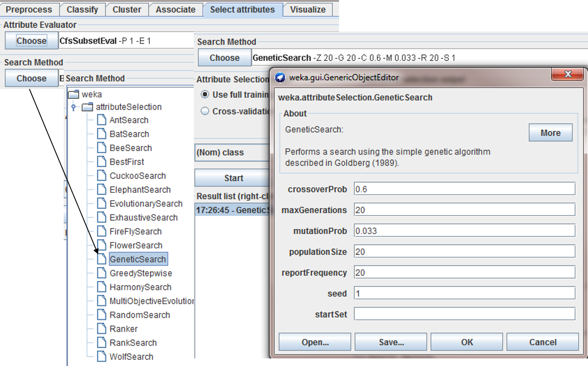The width and height of the screenshot is (588, 366).
Task: Collapse the attributeSelection tree node
Action: pos(73,107)
